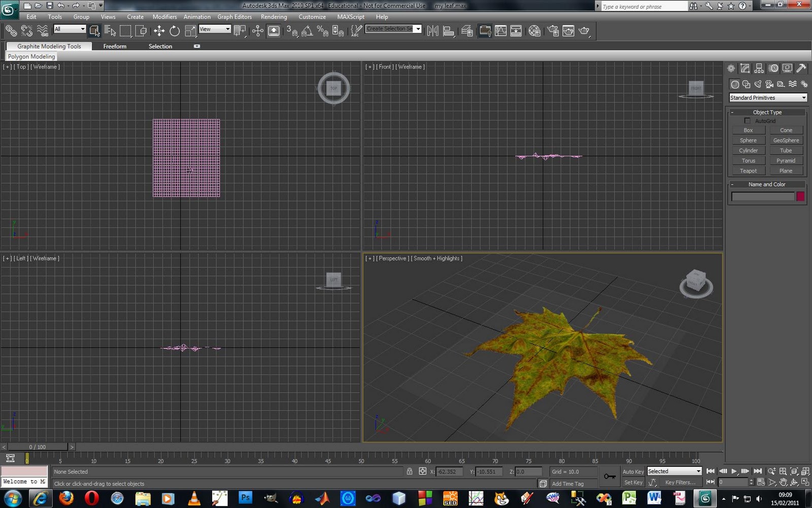Screen dimensions: 812x508
Task: Expand the Standard Primitives dropdown
Action: (x=768, y=98)
